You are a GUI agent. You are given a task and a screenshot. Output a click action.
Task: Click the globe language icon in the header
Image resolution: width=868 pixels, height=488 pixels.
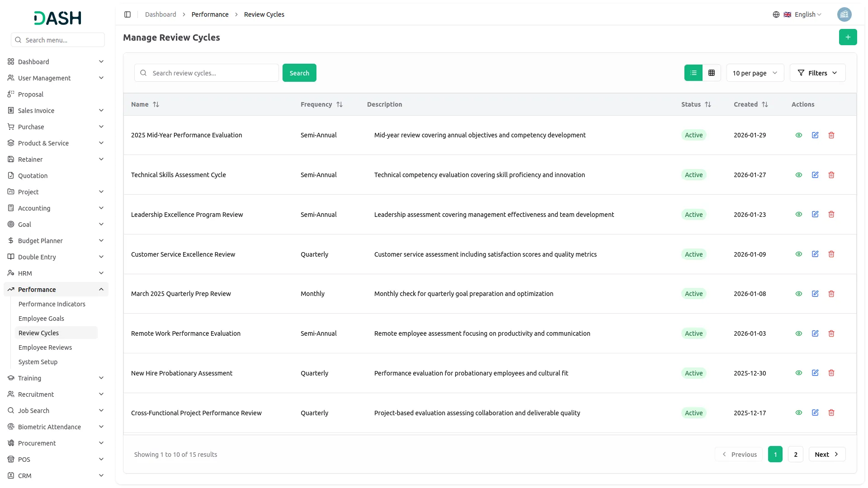[776, 14]
